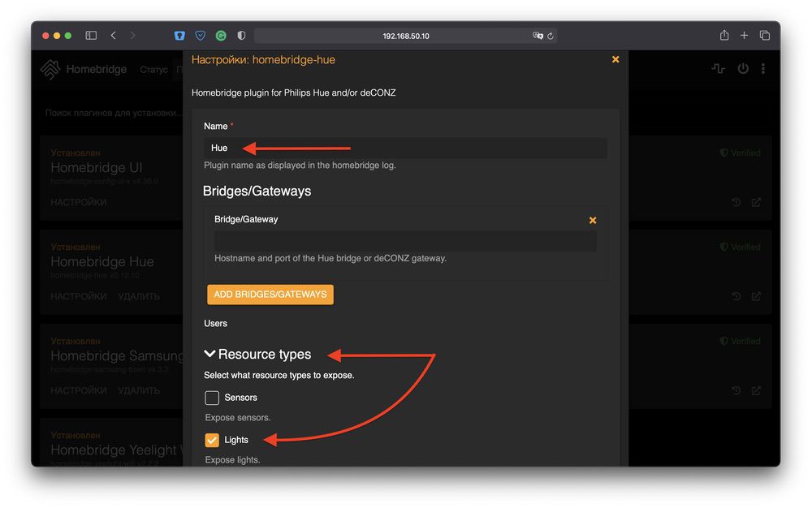Screen dimensions: 812x508
Task: Click the Bridges/Gateways heading
Action: point(257,191)
